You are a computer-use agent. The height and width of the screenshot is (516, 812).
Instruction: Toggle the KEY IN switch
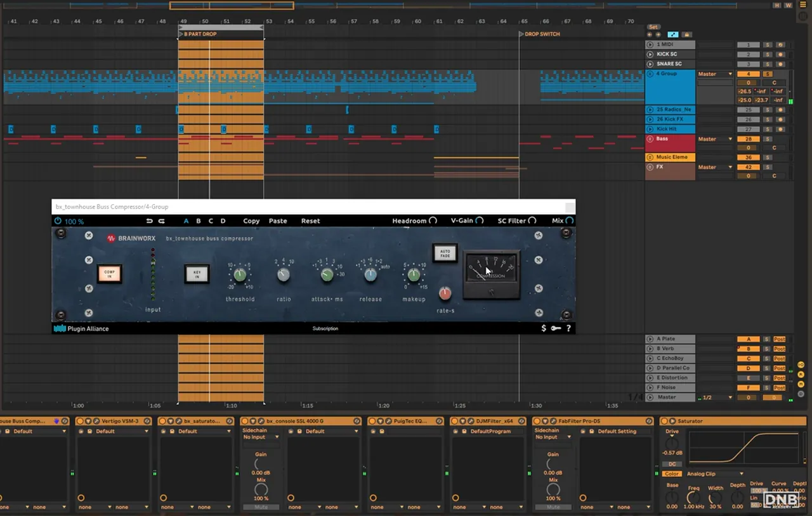click(x=196, y=274)
